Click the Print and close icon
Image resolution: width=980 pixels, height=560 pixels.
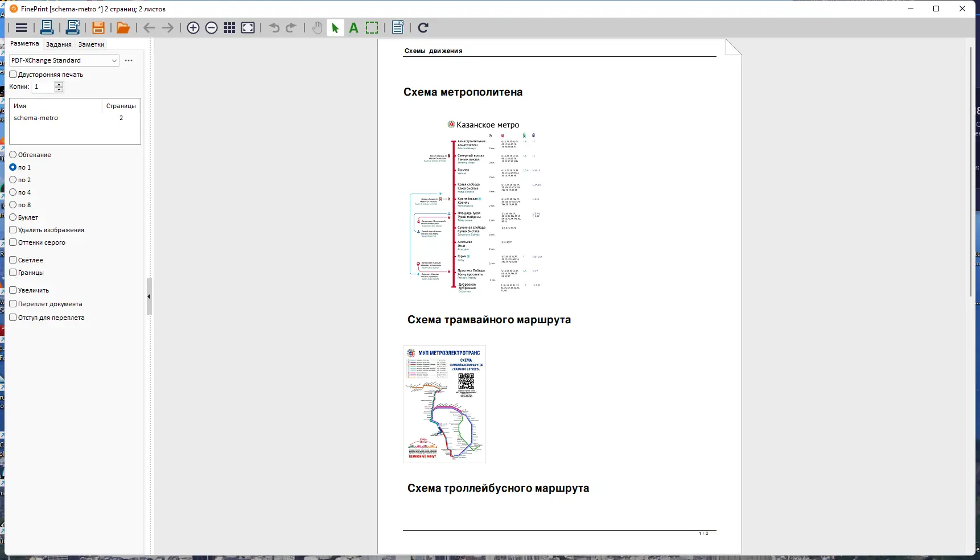(73, 27)
